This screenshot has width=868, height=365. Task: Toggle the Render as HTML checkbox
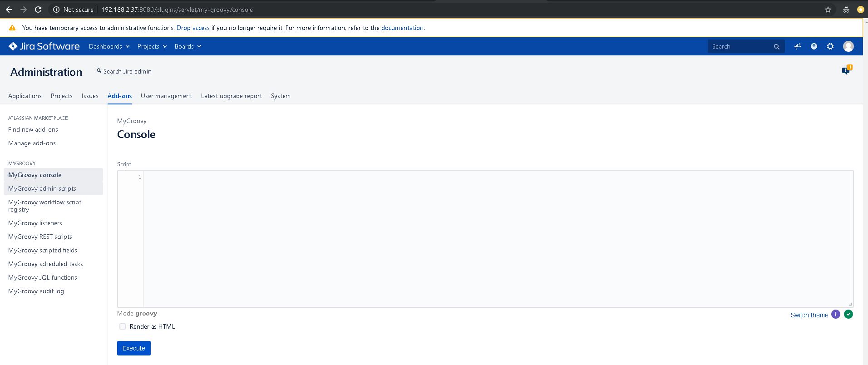click(x=123, y=326)
